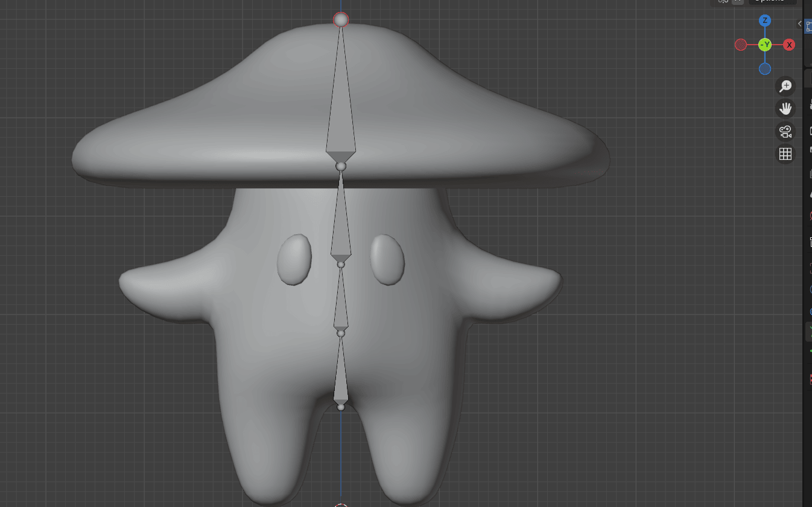Click the zoom magnifier viewport icon

(785, 86)
